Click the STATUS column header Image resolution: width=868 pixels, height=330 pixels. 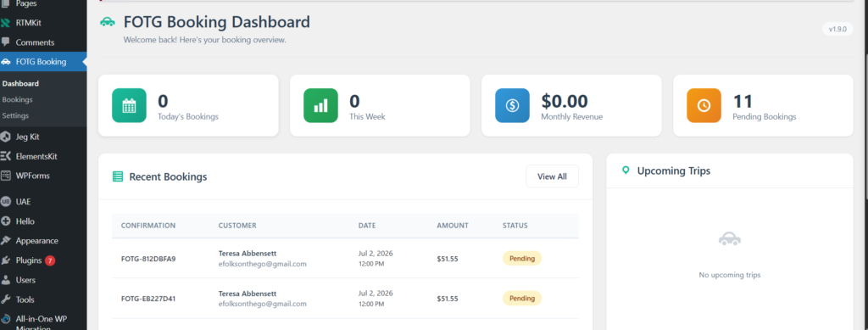click(515, 226)
